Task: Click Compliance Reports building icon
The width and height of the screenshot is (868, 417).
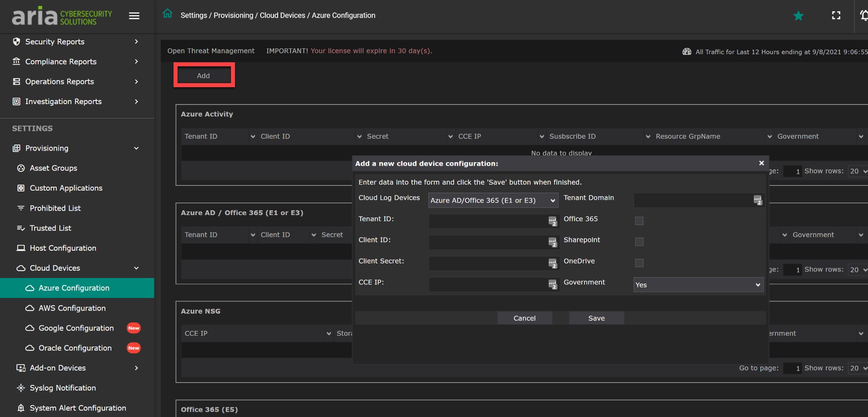Action: point(16,61)
